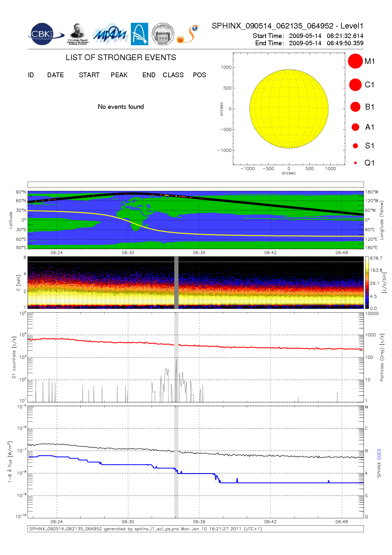This screenshot has height=555, width=392.
Task: Click the PEAK column header
Action: pyautogui.click(x=119, y=75)
